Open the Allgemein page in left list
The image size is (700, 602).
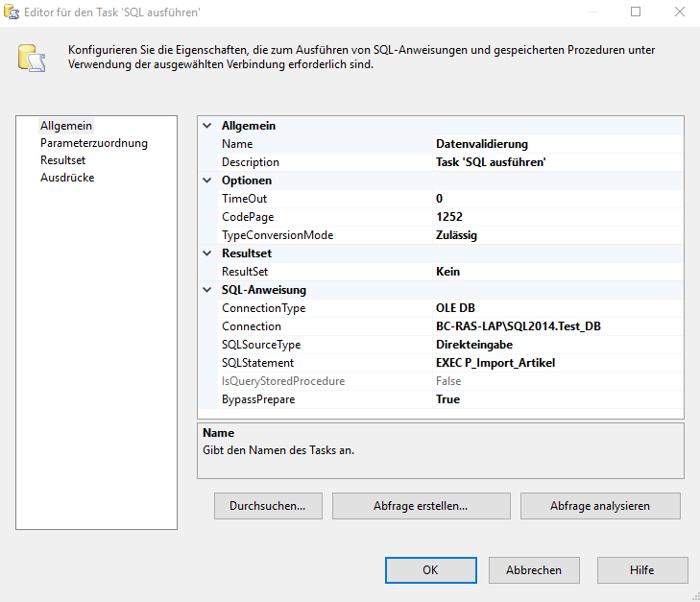tap(66, 126)
